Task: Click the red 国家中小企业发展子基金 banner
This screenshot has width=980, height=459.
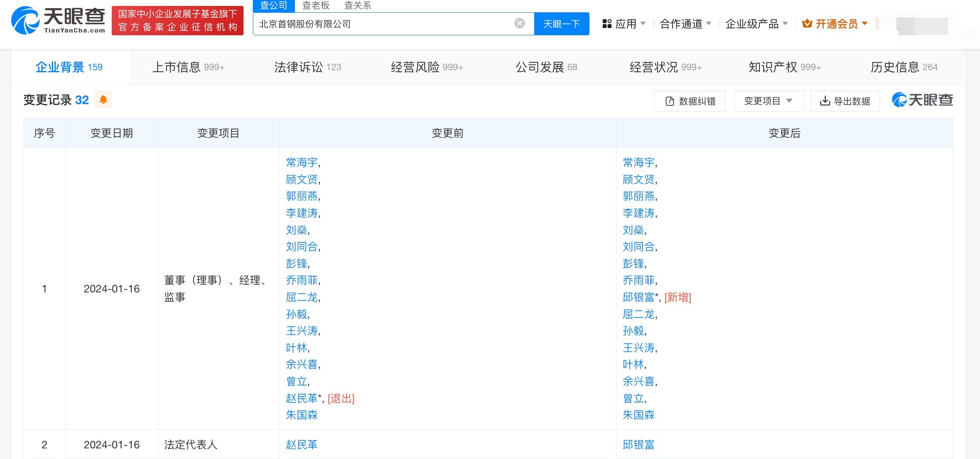Action: pyautogui.click(x=178, y=20)
